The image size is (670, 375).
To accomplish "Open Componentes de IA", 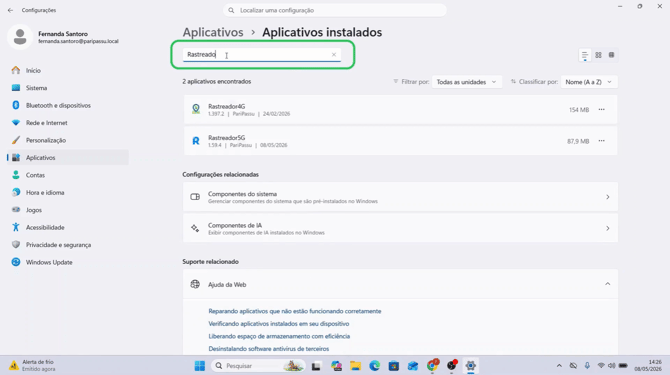I will (x=400, y=229).
